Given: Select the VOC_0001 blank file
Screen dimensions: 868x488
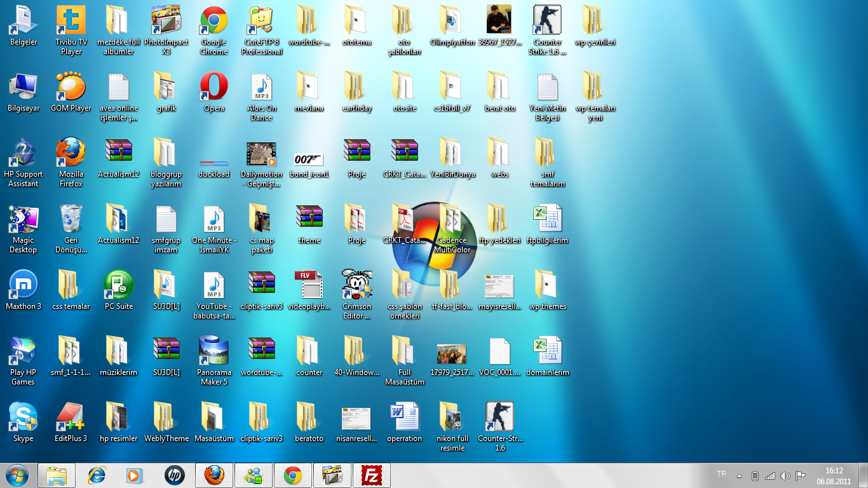Looking at the screenshot, I should pyautogui.click(x=500, y=356).
